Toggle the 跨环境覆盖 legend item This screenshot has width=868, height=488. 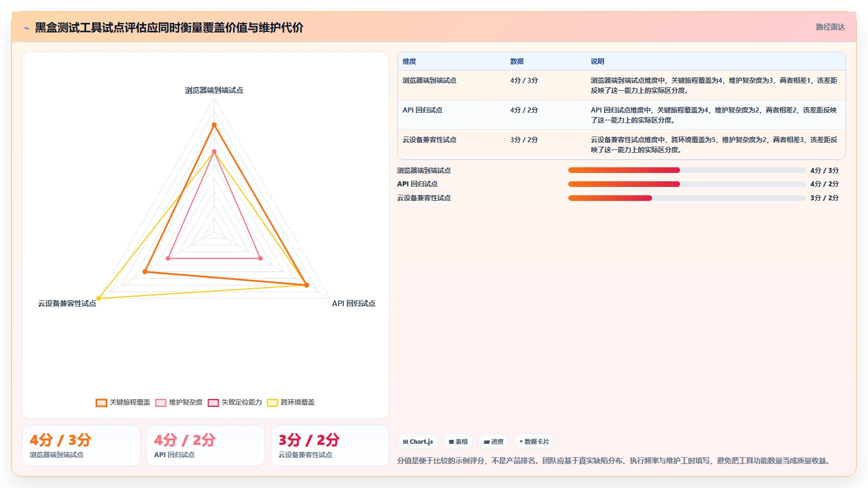coord(291,402)
